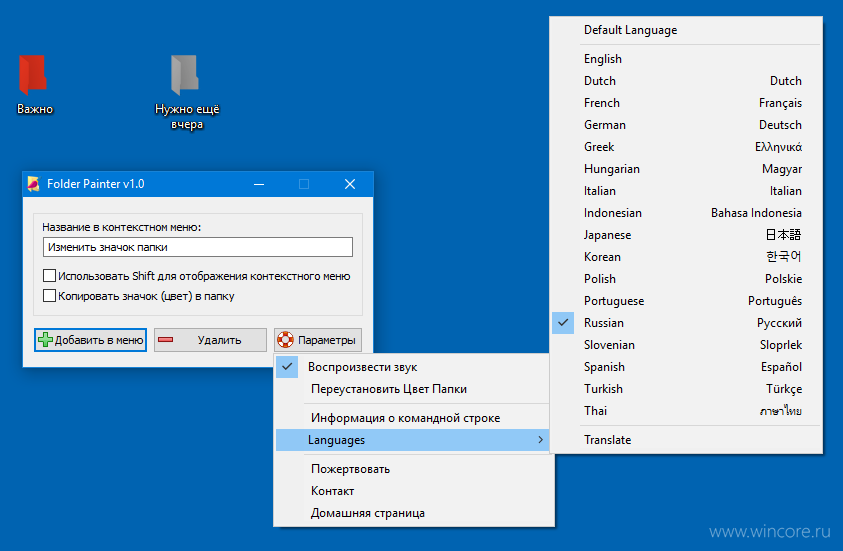Click the checked Russian language item
This screenshot has height=551, width=843.
686,323
